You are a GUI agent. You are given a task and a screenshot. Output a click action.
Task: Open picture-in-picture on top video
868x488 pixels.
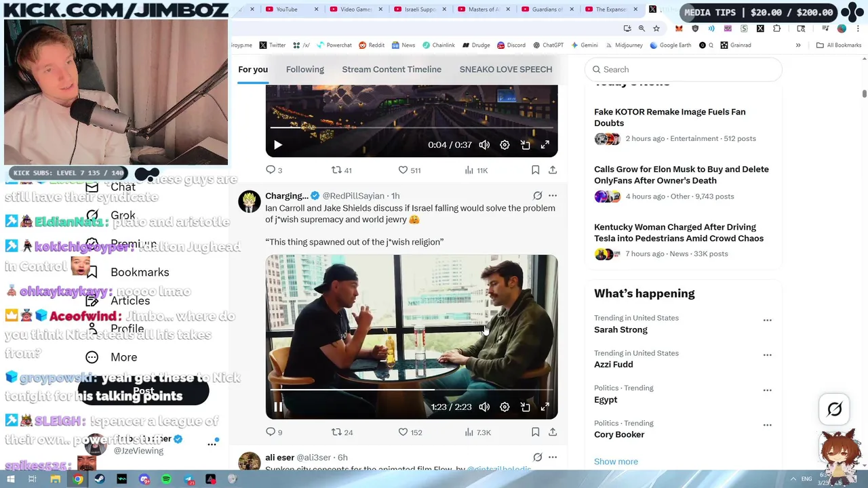(x=525, y=144)
